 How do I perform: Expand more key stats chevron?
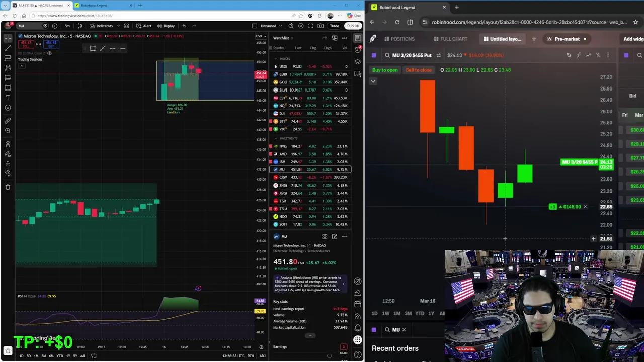point(310,336)
